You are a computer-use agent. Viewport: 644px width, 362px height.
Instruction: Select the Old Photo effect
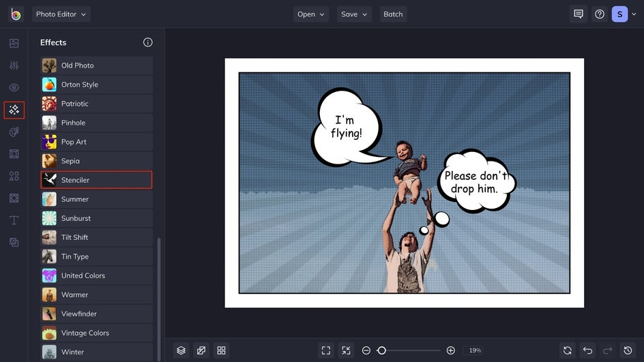coord(96,65)
